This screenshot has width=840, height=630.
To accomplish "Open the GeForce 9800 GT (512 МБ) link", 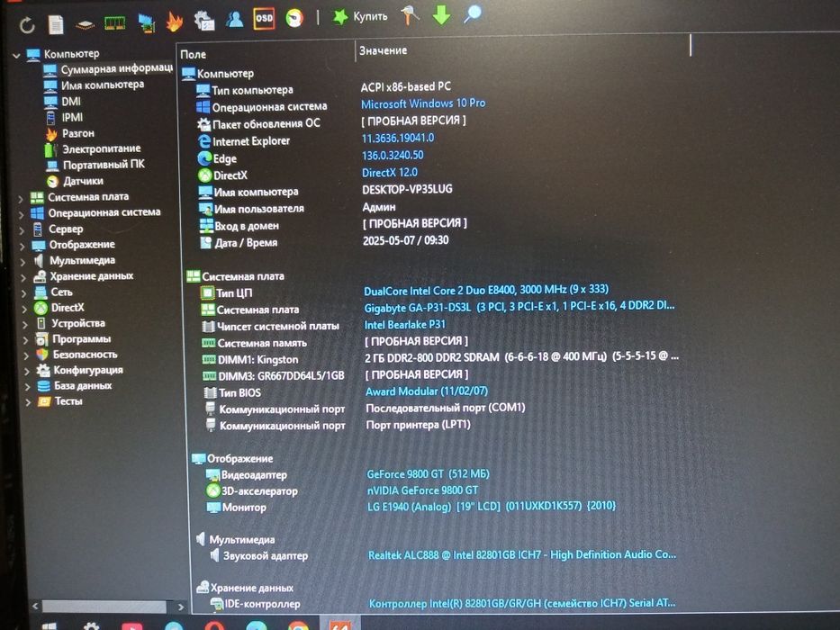I will pyautogui.click(x=428, y=474).
